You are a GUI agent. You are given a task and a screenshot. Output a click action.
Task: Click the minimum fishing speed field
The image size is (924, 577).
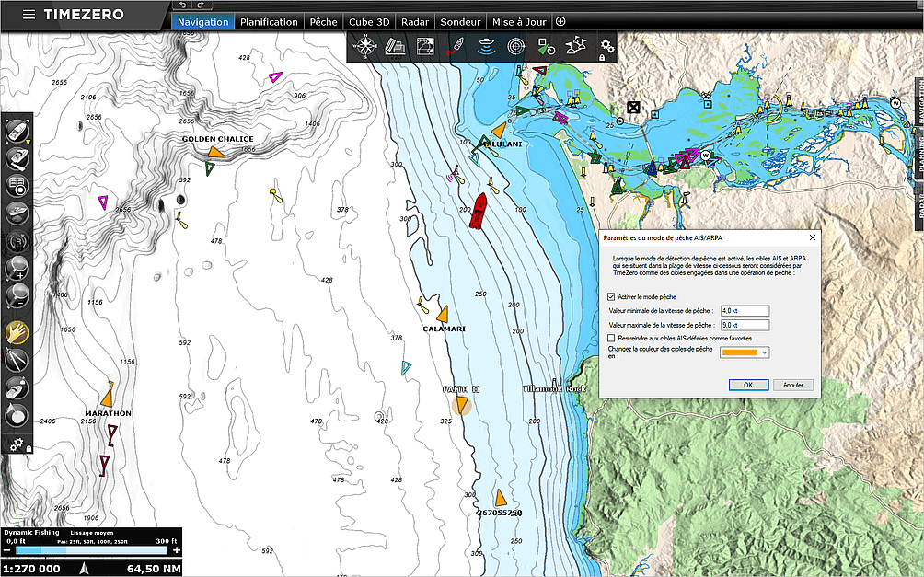coord(745,311)
